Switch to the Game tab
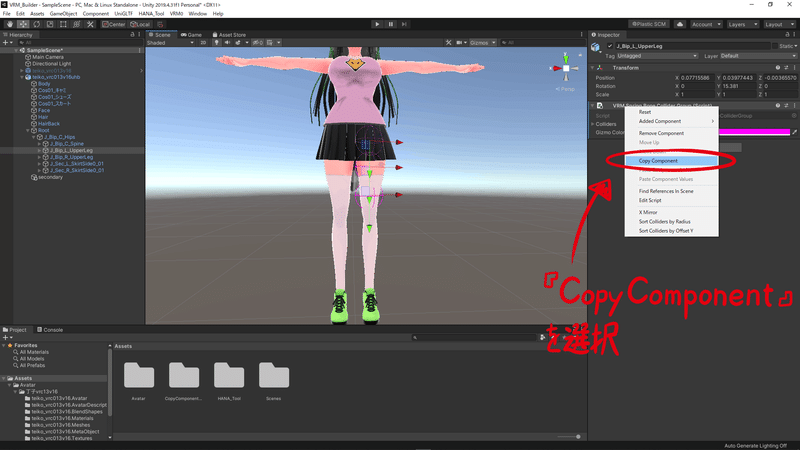The width and height of the screenshot is (800, 450). [x=191, y=35]
